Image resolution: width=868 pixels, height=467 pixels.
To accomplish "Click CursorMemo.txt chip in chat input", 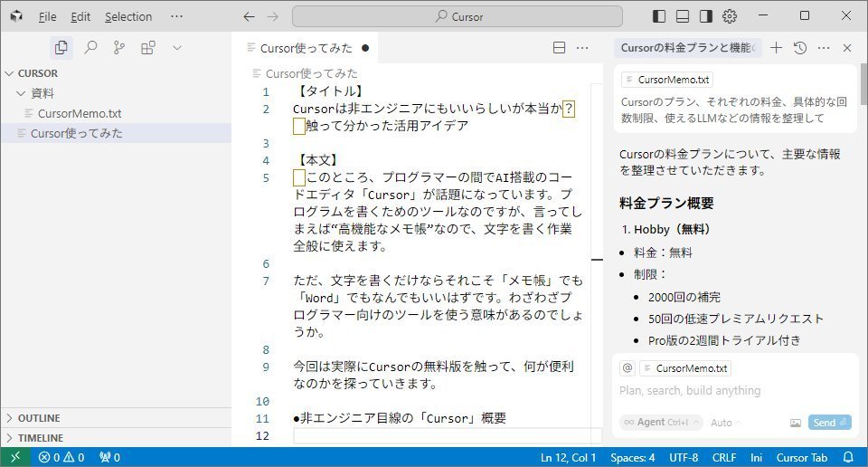I will [x=685, y=367].
